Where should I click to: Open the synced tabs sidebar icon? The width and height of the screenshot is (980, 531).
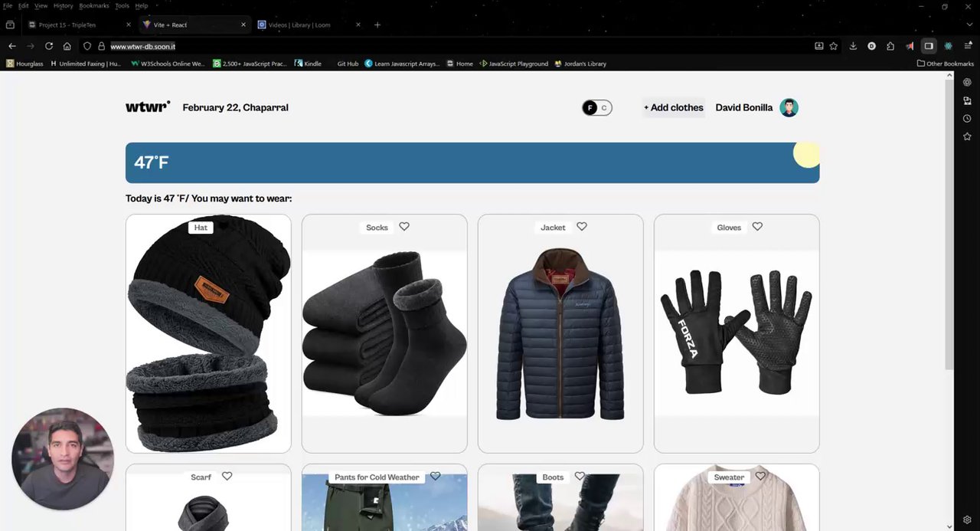click(967, 100)
